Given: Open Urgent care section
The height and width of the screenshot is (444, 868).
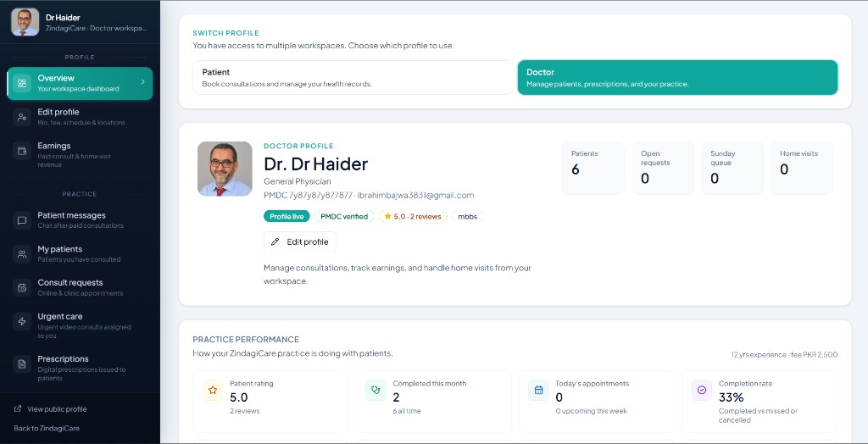Looking at the screenshot, I should [x=80, y=325].
